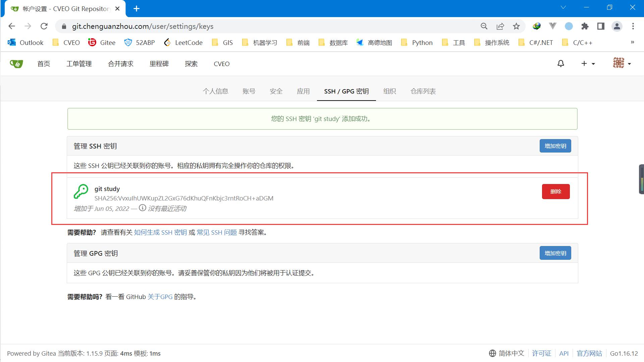Click the green SSH key icon
The height and width of the screenshot is (362, 644).
(x=81, y=191)
